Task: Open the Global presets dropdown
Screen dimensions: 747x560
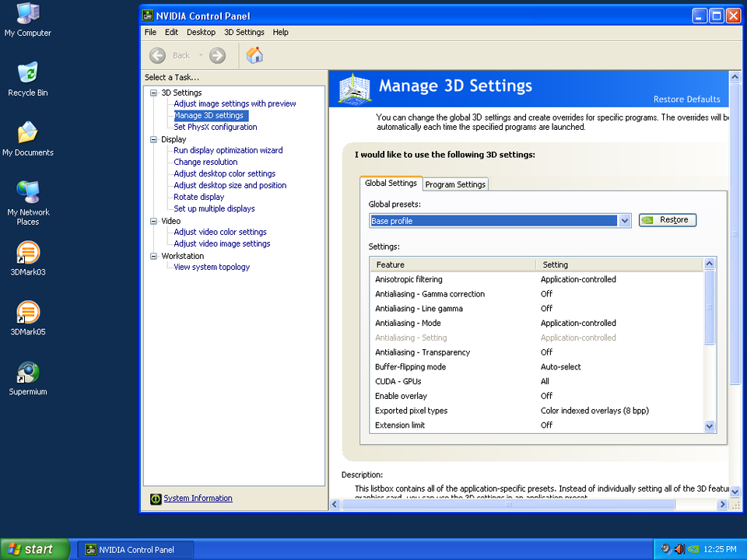Action: (x=625, y=221)
